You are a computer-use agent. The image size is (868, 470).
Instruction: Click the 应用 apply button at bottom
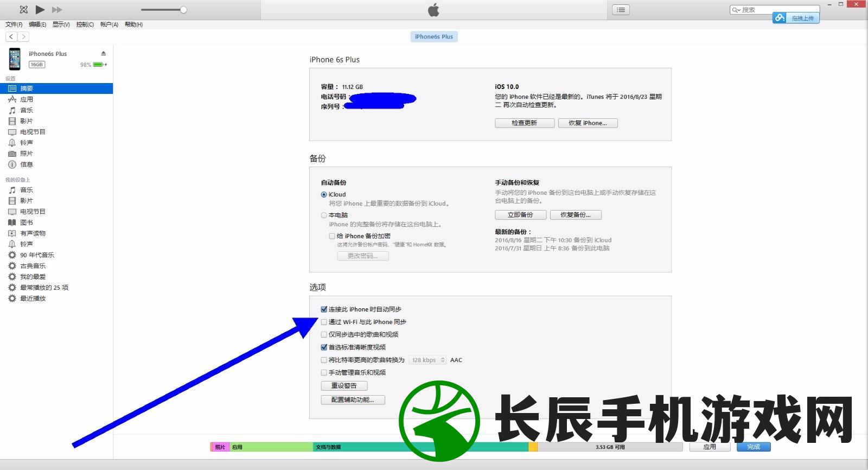point(710,447)
